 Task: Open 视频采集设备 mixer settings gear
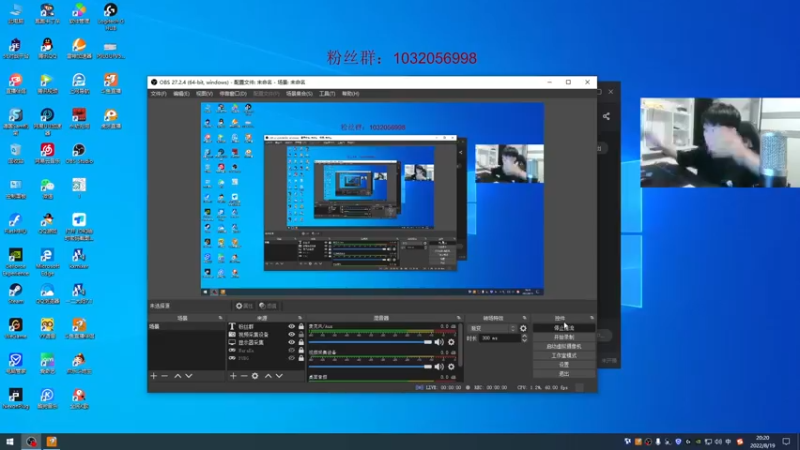pos(451,366)
